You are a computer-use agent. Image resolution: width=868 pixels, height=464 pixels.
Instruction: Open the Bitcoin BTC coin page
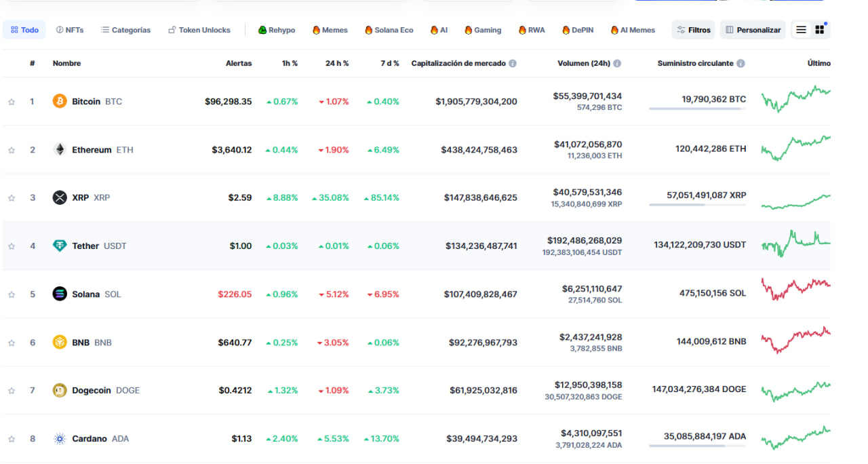[x=97, y=102]
